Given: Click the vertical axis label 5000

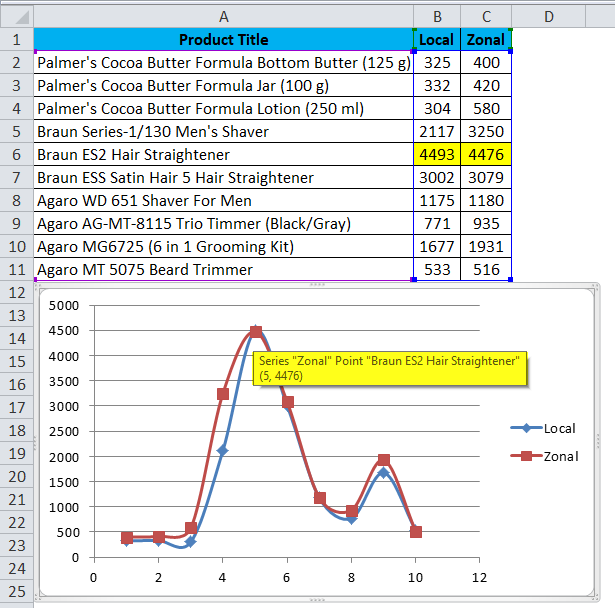Looking at the screenshot, I should (x=64, y=306).
